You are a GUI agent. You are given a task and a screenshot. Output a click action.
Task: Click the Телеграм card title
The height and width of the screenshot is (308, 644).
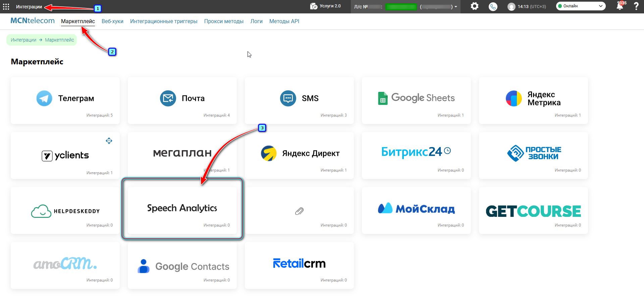coord(76,98)
